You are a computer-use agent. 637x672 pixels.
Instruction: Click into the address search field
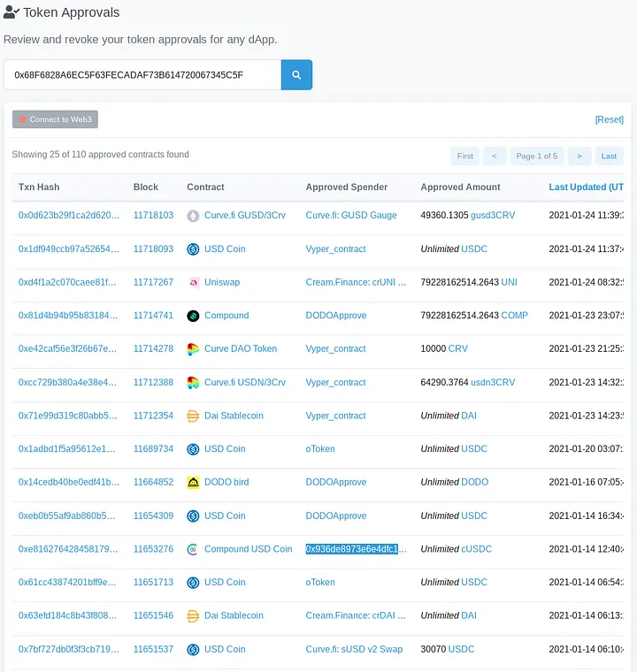(142, 75)
